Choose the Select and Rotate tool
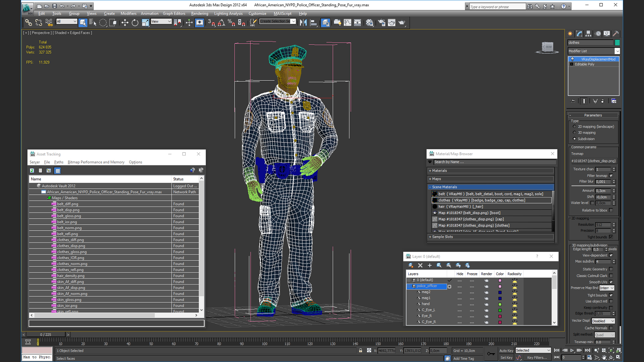The width and height of the screenshot is (644, 362). point(135,22)
